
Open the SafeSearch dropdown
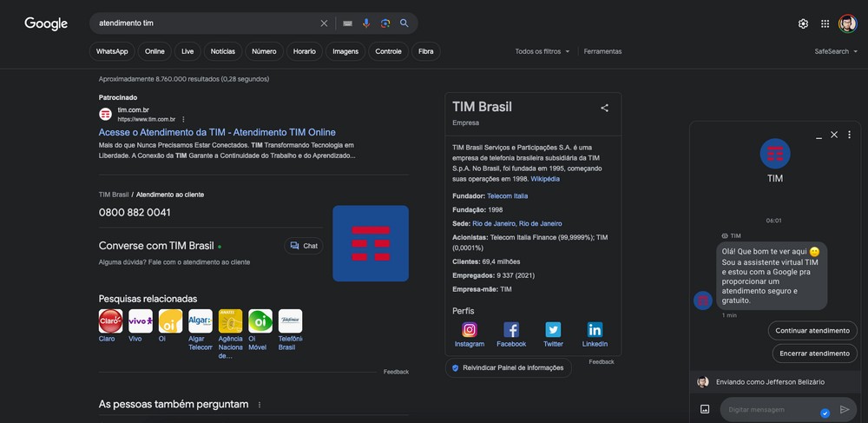coord(836,51)
